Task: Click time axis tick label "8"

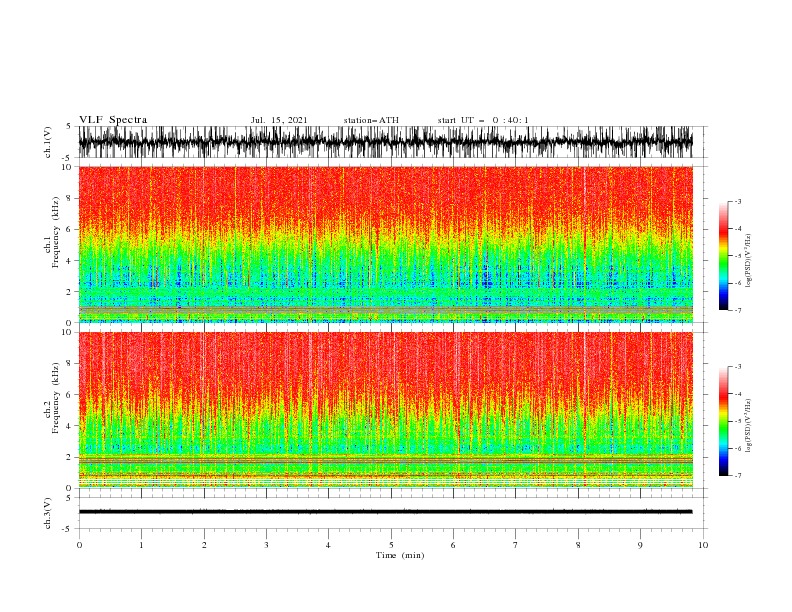Action: pyautogui.click(x=578, y=545)
